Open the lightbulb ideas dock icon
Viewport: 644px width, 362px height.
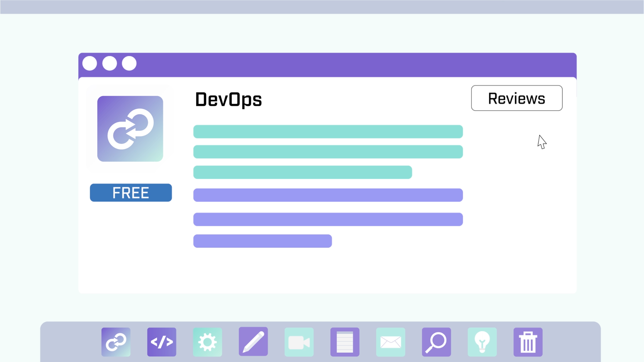(482, 342)
